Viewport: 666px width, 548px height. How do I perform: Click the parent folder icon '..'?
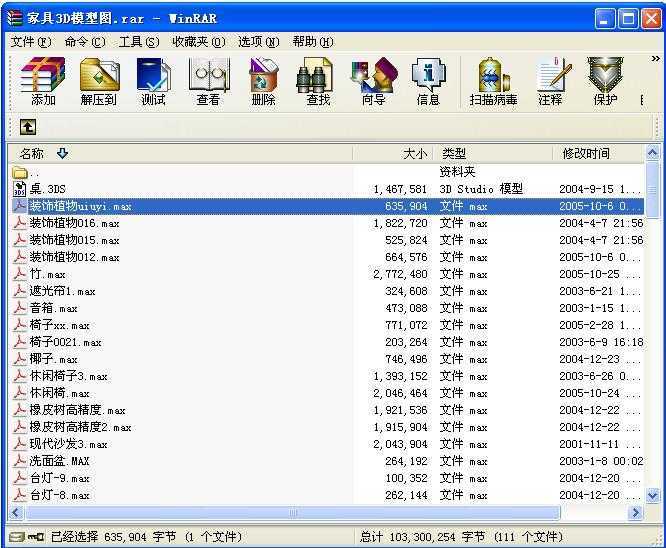pos(20,172)
